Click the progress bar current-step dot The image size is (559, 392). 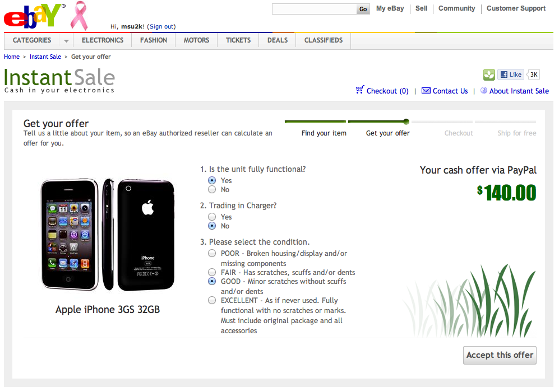tap(406, 122)
